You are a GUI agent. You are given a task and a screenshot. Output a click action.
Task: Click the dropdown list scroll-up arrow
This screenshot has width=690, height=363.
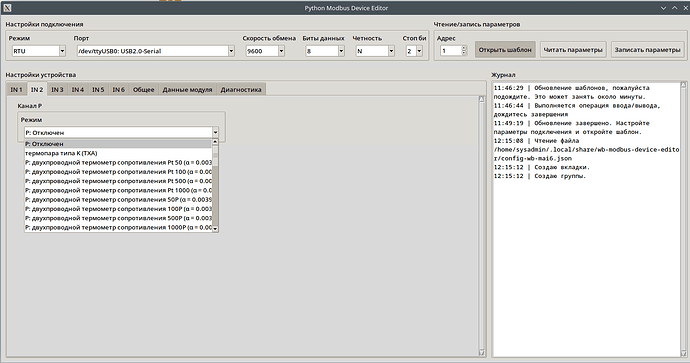point(215,142)
